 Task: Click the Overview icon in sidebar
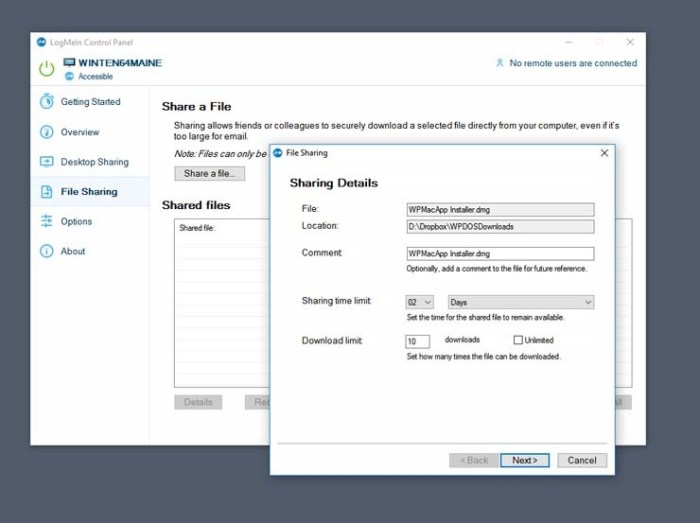pyautogui.click(x=46, y=132)
